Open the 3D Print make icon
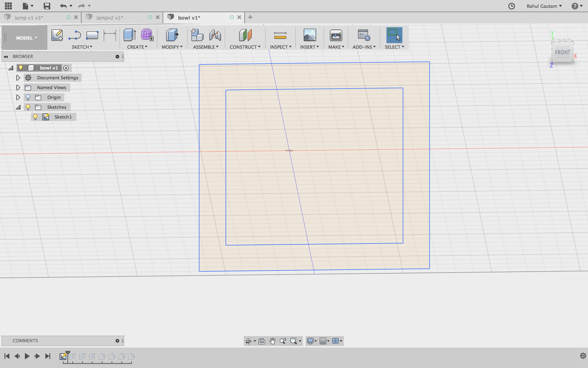This screenshot has width=588, height=368. pyautogui.click(x=336, y=35)
